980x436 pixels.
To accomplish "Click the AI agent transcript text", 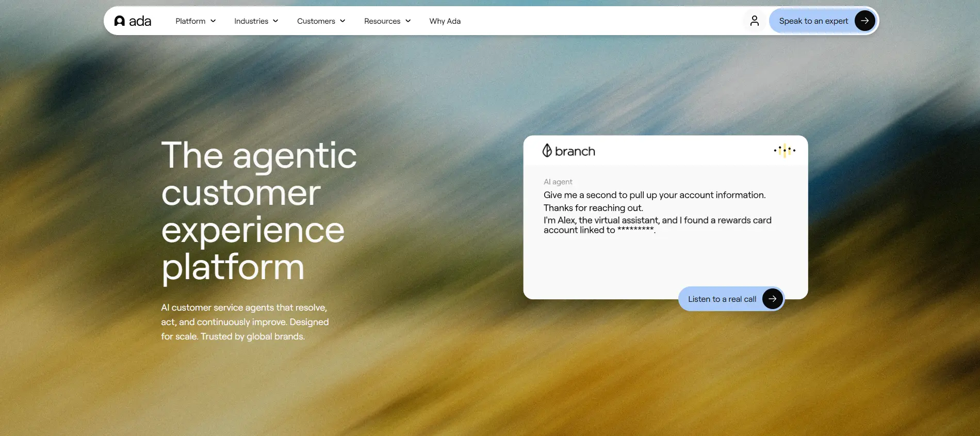I will tap(657, 212).
